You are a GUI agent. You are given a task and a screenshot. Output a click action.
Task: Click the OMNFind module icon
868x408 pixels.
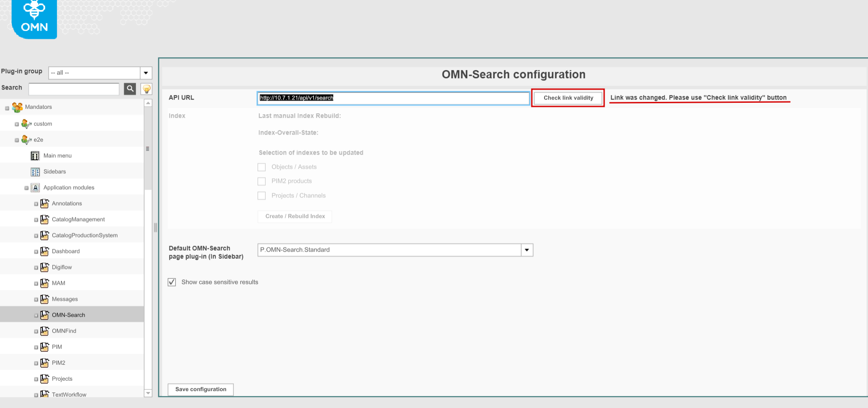[x=45, y=331]
